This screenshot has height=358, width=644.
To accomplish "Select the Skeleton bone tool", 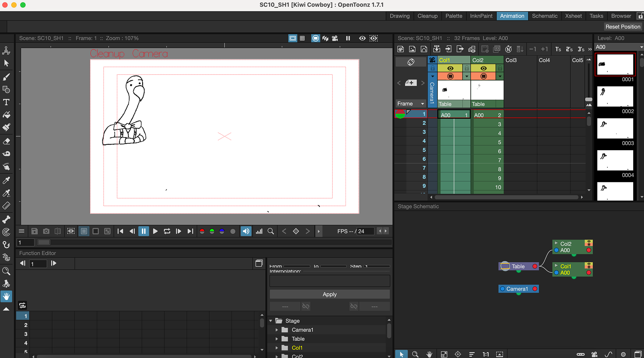I will pos(6,219).
